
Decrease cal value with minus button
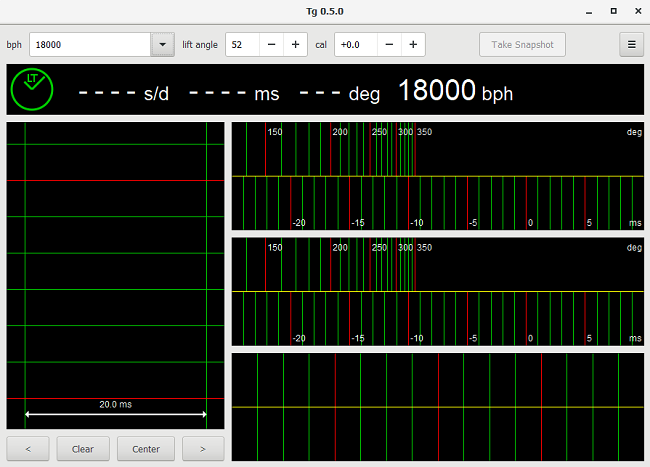click(389, 45)
